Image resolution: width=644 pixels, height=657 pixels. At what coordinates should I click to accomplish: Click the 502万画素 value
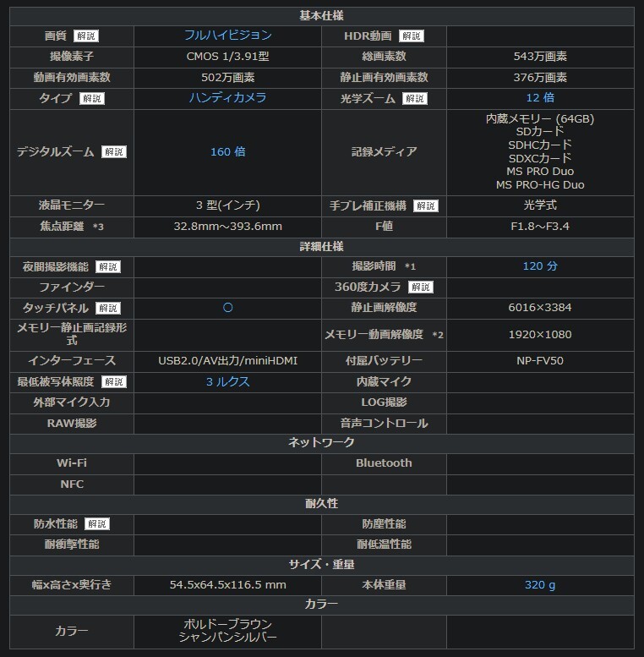[228, 78]
